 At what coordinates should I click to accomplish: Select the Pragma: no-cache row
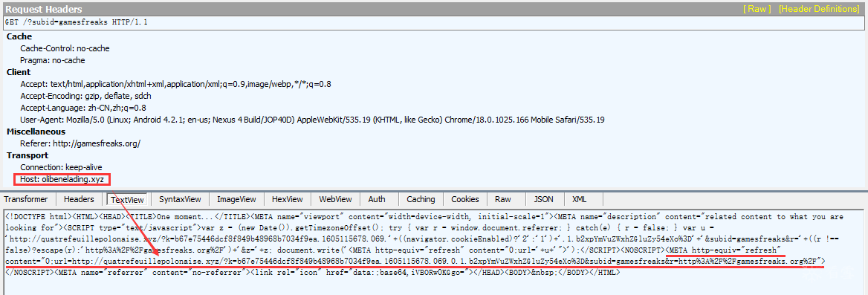(x=53, y=60)
